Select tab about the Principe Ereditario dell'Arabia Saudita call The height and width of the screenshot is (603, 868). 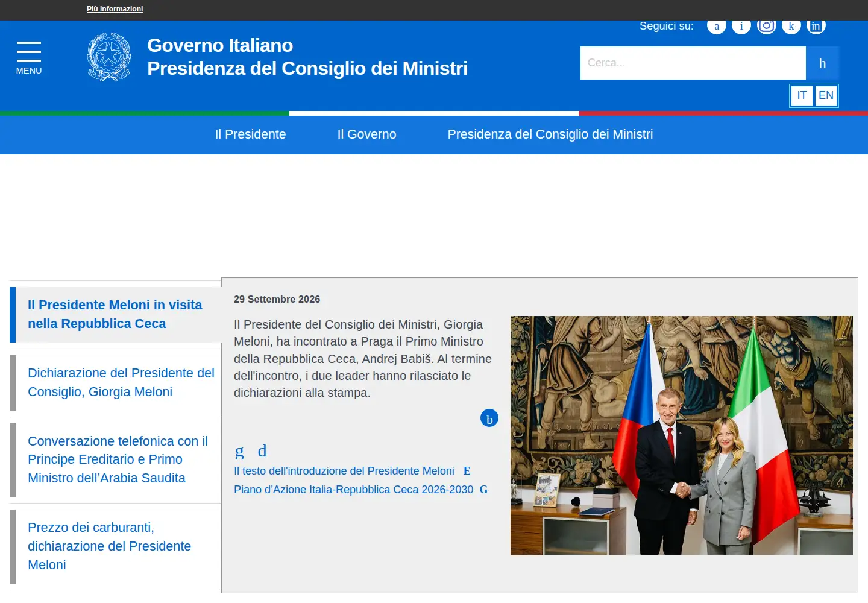pos(116,459)
